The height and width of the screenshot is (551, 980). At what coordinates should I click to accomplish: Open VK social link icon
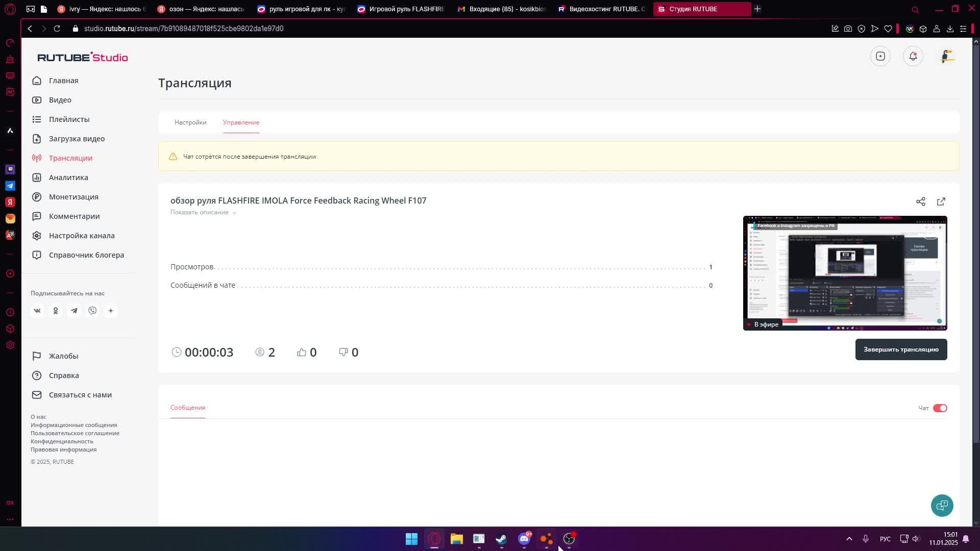tap(37, 311)
